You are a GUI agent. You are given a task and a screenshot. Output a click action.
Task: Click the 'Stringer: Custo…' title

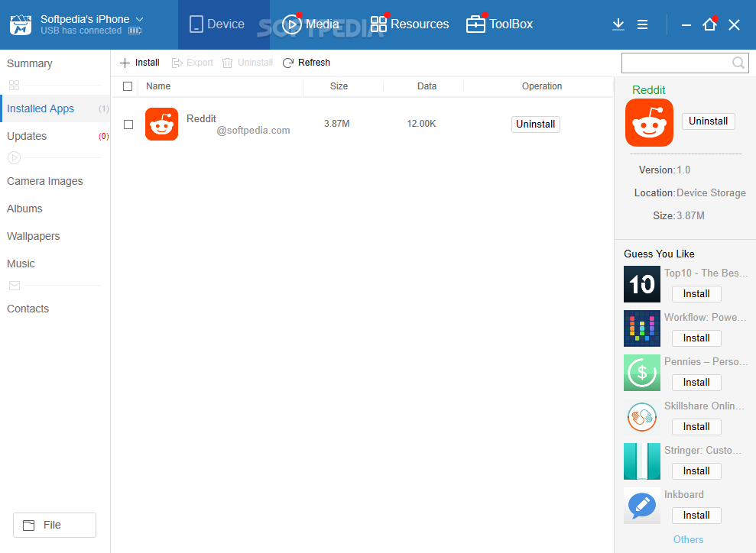[703, 451]
